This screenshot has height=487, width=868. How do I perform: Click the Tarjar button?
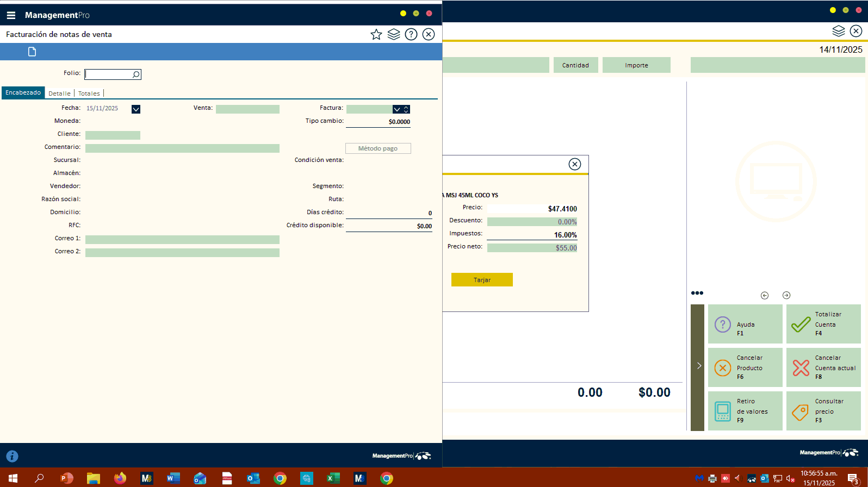pyautogui.click(x=482, y=279)
